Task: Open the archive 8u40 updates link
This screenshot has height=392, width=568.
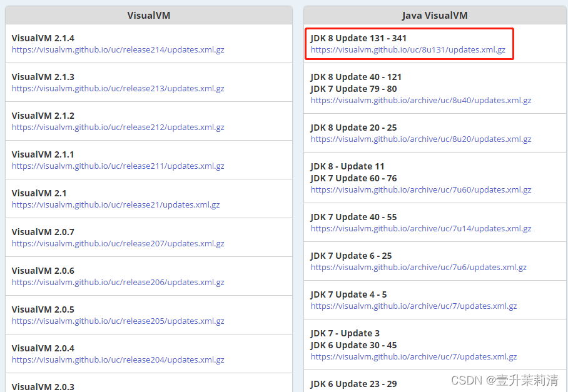Action: (x=421, y=100)
